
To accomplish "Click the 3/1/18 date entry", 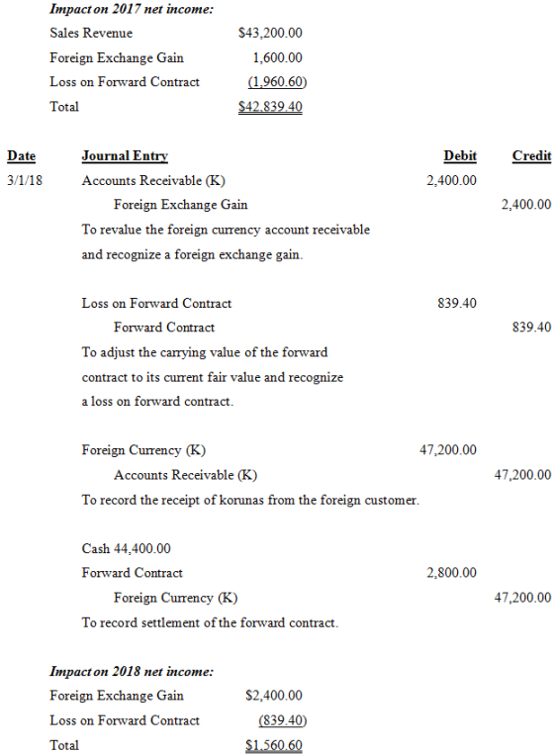I will 25,180.
